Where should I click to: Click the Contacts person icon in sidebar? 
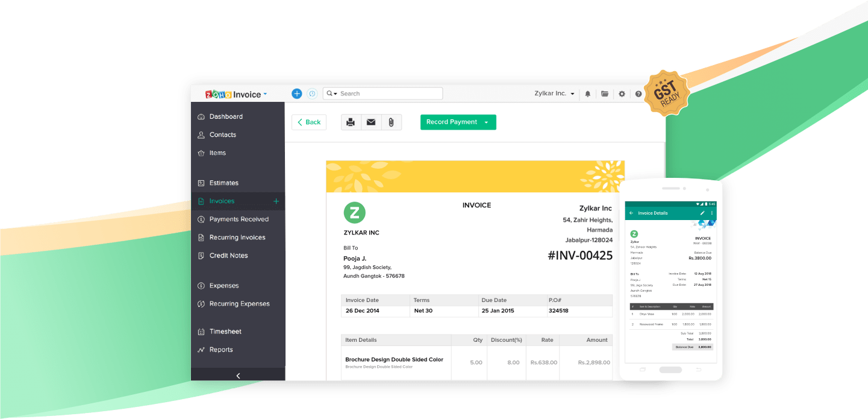pyautogui.click(x=201, y=135)
